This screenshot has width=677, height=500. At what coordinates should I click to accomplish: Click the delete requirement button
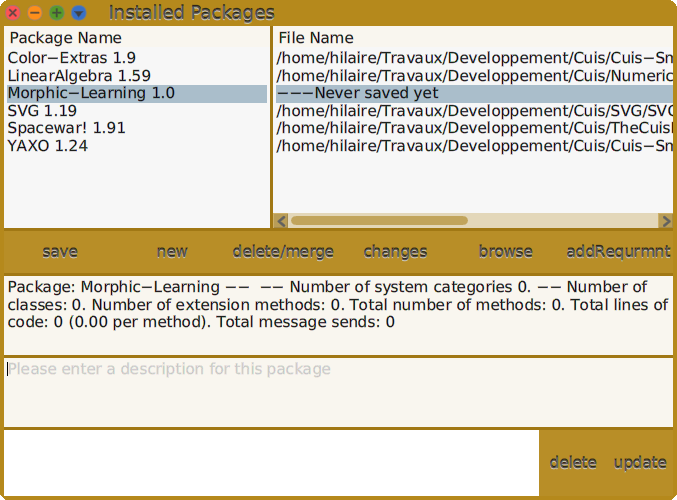tap(573, 463)
